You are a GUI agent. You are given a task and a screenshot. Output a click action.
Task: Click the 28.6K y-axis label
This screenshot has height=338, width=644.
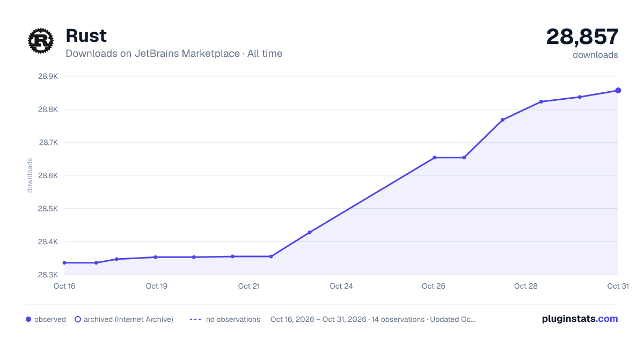tap(48, 175)
